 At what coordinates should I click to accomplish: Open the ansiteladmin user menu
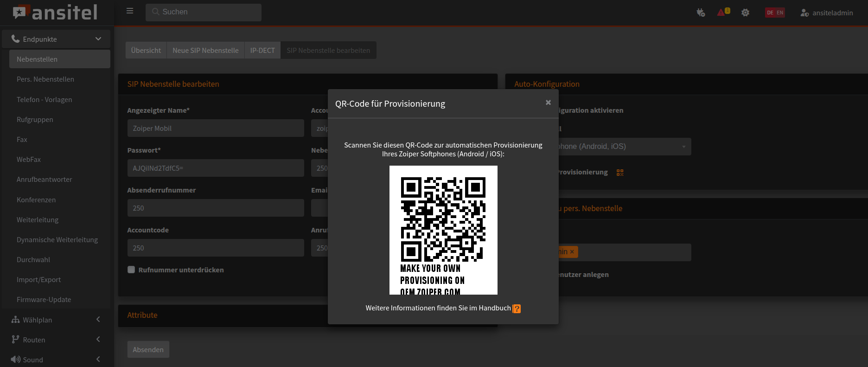[x=827, y=13]
